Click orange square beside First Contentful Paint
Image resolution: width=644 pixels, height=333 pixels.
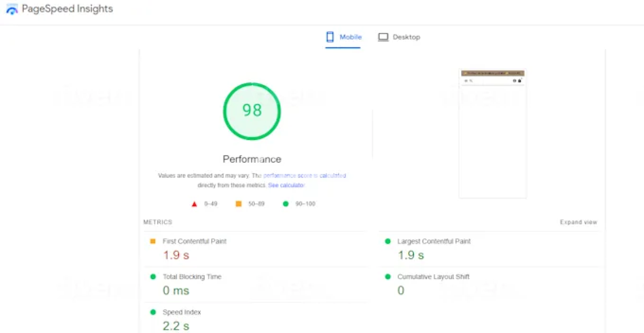coord(153,241)
